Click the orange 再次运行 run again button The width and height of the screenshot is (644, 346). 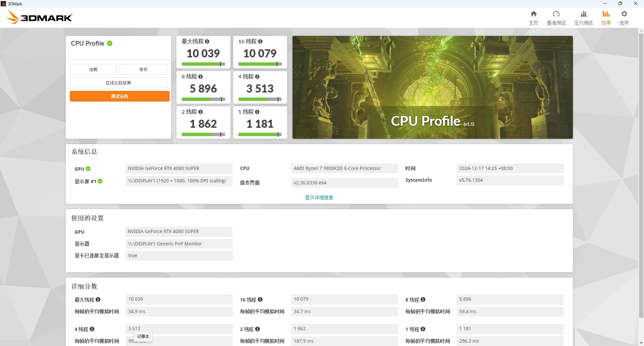120,96
